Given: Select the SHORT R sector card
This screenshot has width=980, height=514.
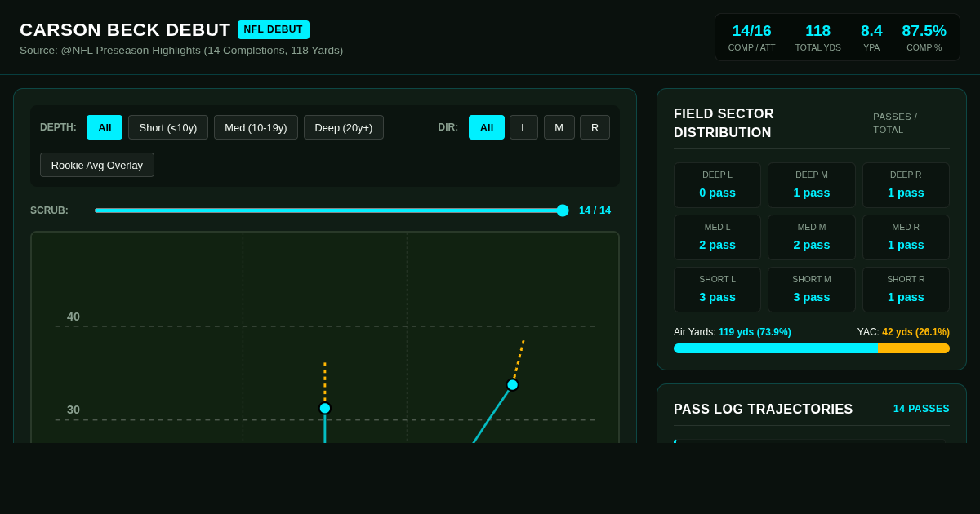Looking at the screenshot, I should click(x=906, y=290).
